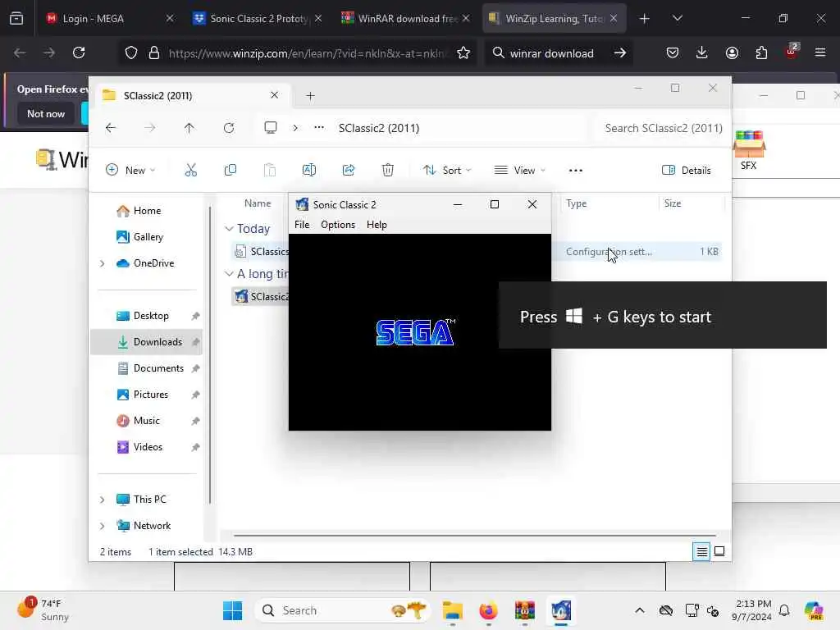Show hidden system tray icons chevron
The width and height of the screenshot is (840, 630).
coord(640,610)
